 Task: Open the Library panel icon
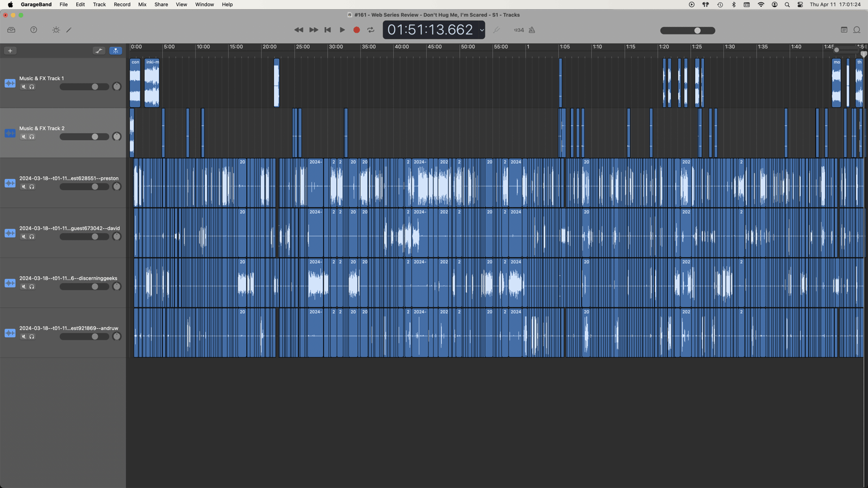[x=11, y=30]
